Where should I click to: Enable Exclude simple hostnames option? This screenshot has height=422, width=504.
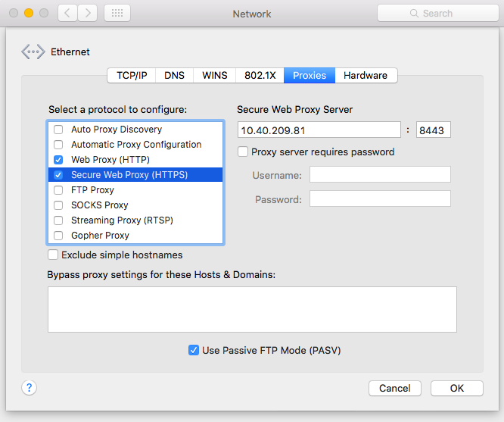point(53,255)
